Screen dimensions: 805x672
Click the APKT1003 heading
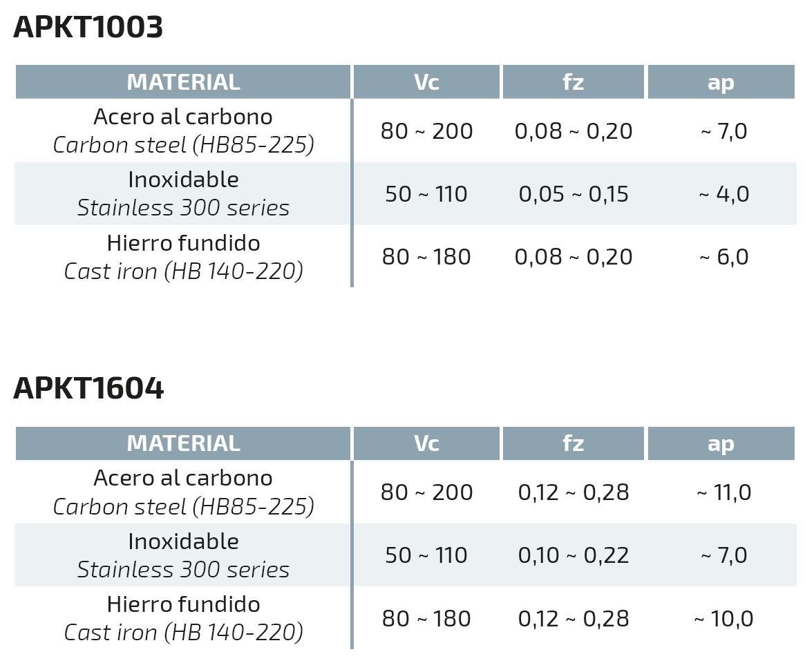88,27
